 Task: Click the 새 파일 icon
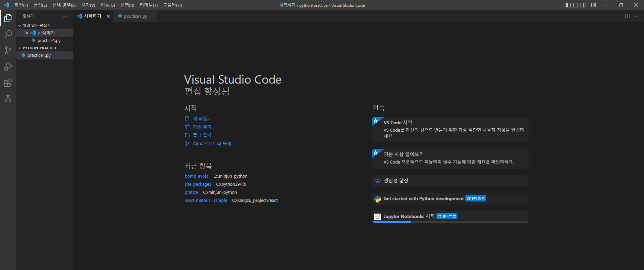coord(187,119)
